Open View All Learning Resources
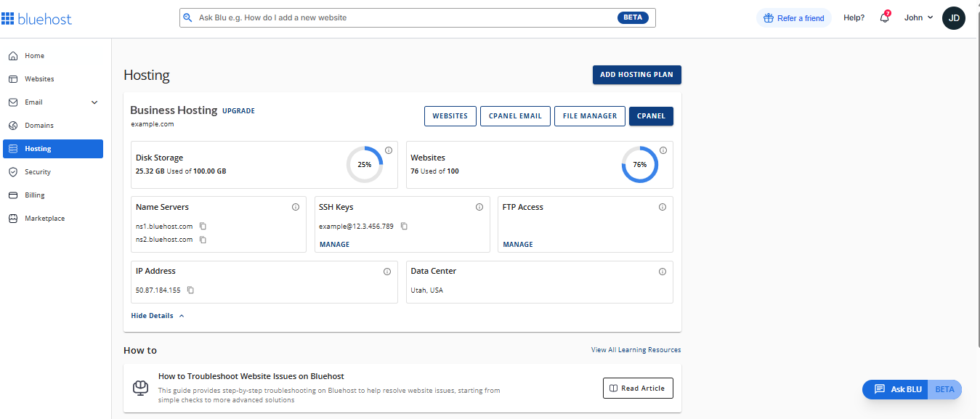Image resolution: width=980 pixels, height=419 pixels. click(636, 349)
